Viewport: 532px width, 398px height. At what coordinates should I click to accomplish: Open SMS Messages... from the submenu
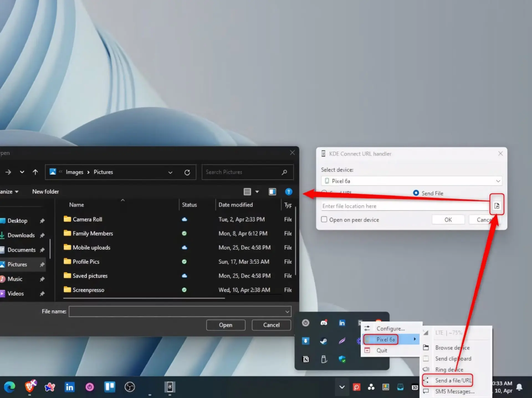point(455,391)
